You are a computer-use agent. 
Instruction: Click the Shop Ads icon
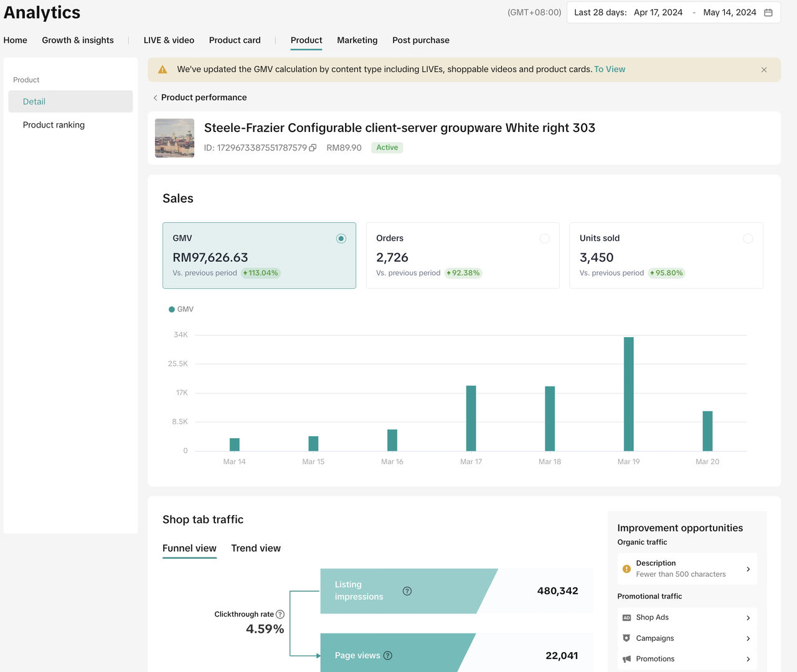pyautogui.click(x=626, y=617)
